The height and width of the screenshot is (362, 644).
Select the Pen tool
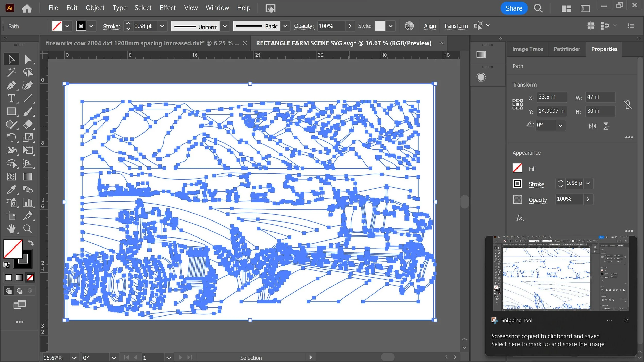click(x=11, y=85)
